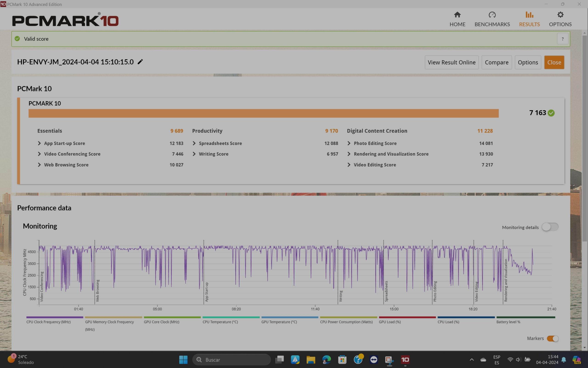Click the Compare button
Image resolution: width=588 pixels, height=368 pixels.
[x=496, y=62]
